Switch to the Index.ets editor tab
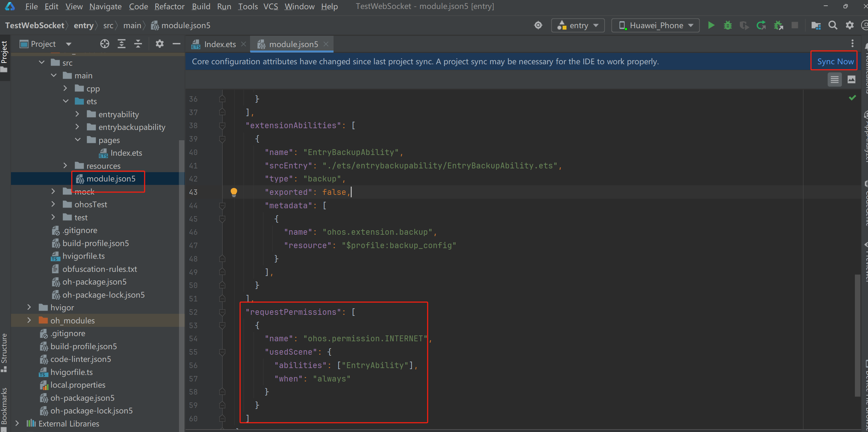868x432 pixels. coord(220,44)
